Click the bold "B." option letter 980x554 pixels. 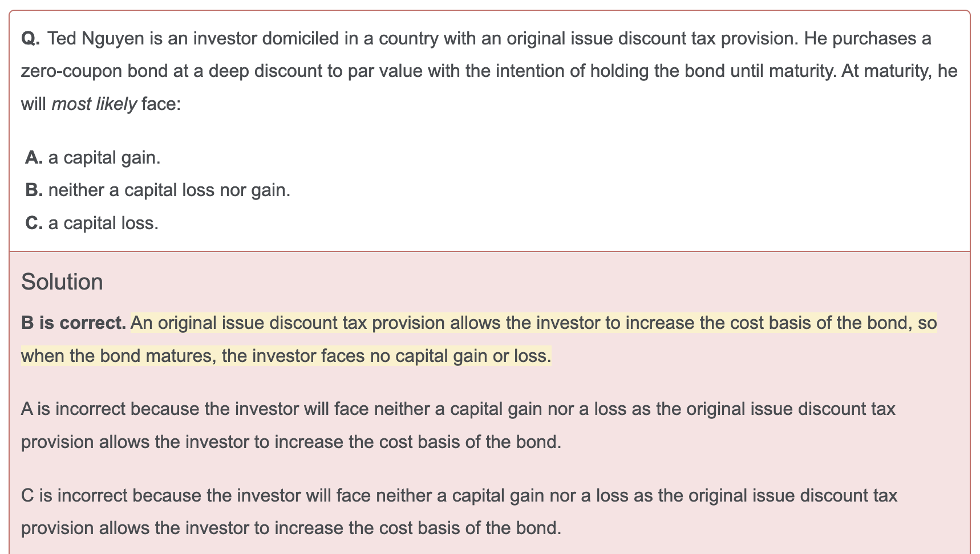pos(34,190)
